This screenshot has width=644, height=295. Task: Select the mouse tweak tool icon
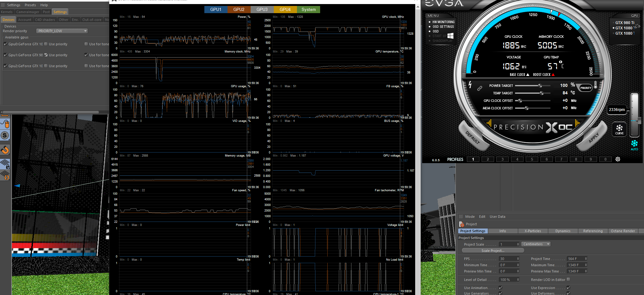coord(5,124)
